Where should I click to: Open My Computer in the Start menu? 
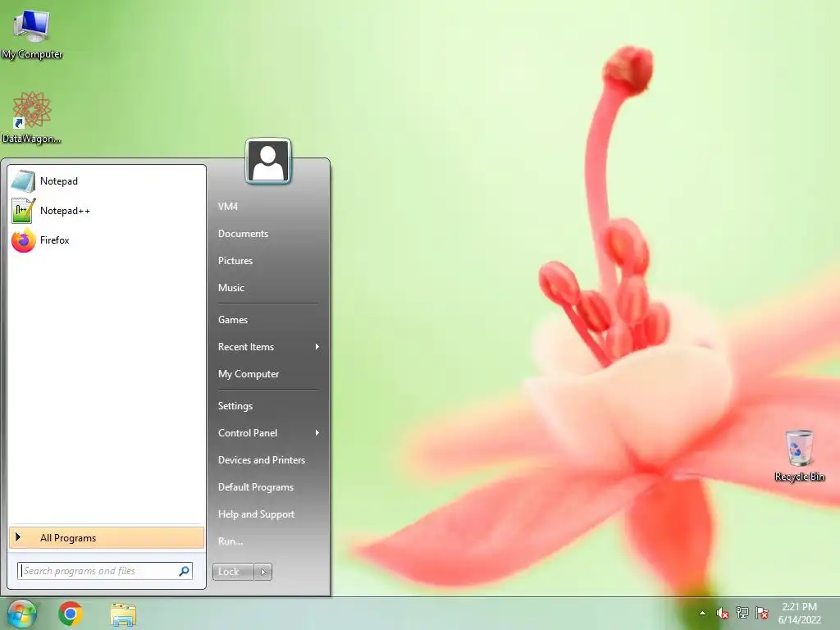point(249,374)
